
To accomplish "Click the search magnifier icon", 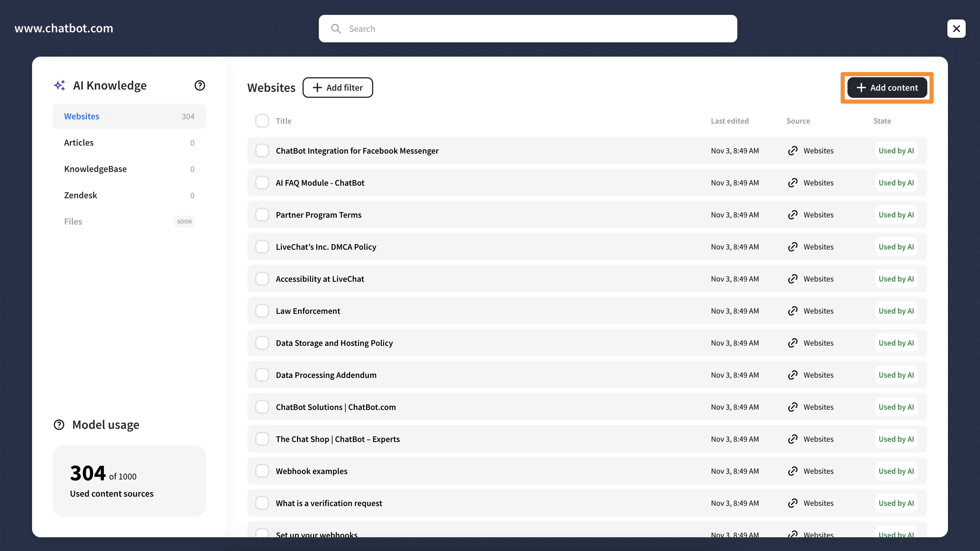I will tap(336, 29).
